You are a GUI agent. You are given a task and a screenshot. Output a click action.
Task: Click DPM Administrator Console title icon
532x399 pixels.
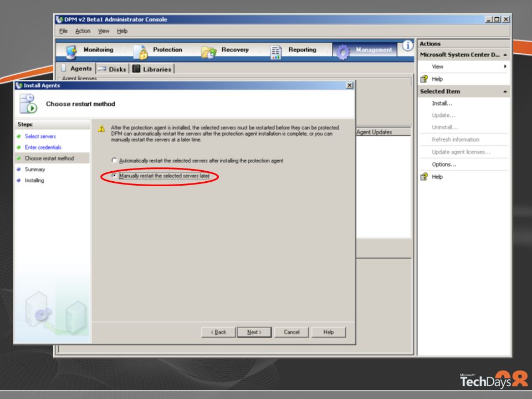[x=60, y=19]
